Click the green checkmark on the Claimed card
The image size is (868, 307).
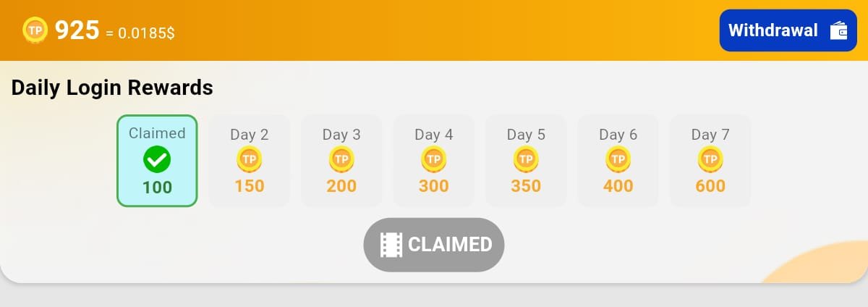[x=157, y=159]
